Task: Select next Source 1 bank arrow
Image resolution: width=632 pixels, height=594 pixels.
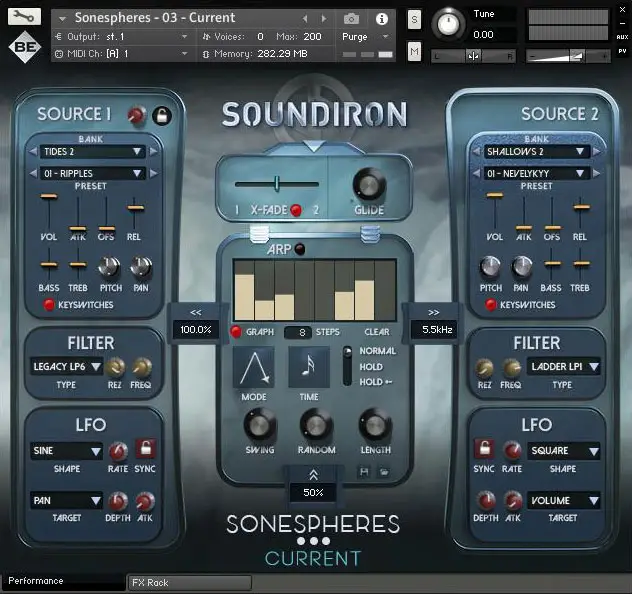Action: (154, 152)
